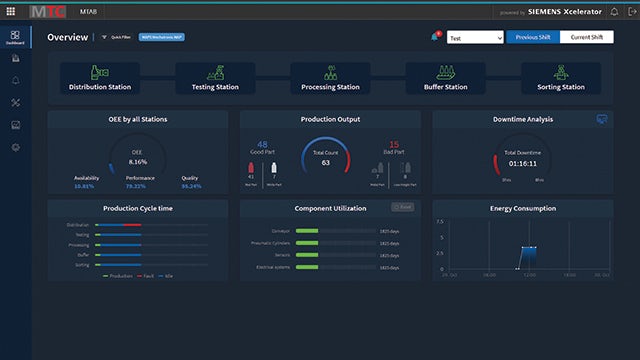Click the Distribution Station icon
640x360 pixels.
coord(99,73)
